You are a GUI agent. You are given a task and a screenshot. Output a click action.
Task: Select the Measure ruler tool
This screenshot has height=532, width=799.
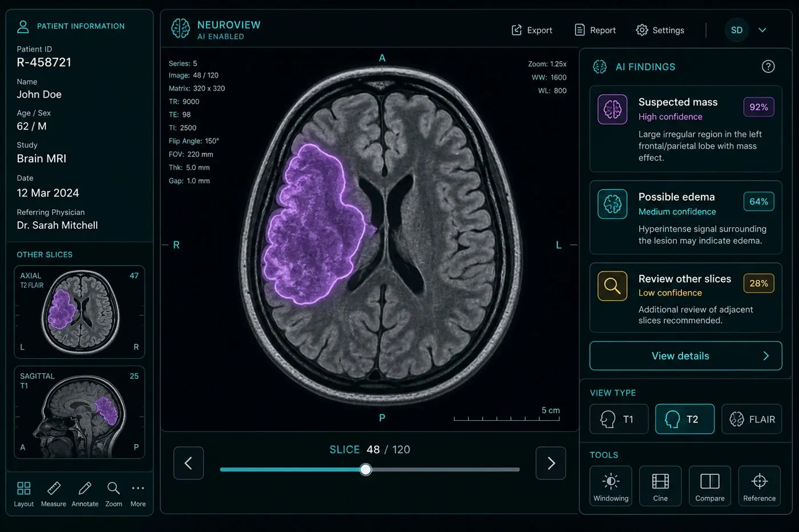[x=54, y=494]
